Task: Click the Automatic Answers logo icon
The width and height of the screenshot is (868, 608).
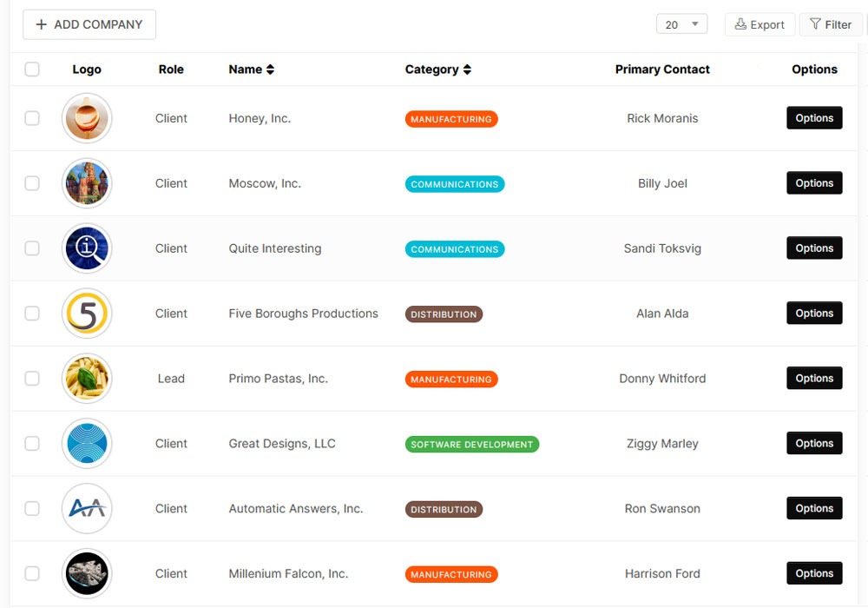Action: click(x=87, y=509)
